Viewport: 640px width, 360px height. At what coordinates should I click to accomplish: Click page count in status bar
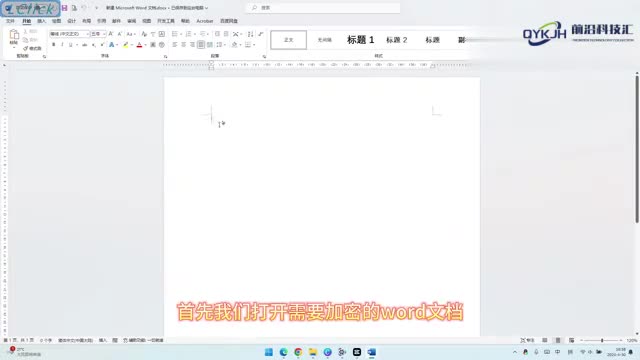[19, 340]
